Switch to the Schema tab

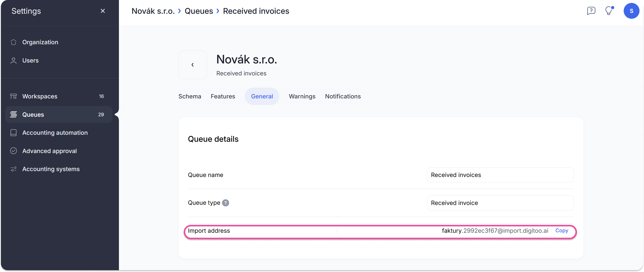point(190,96)
